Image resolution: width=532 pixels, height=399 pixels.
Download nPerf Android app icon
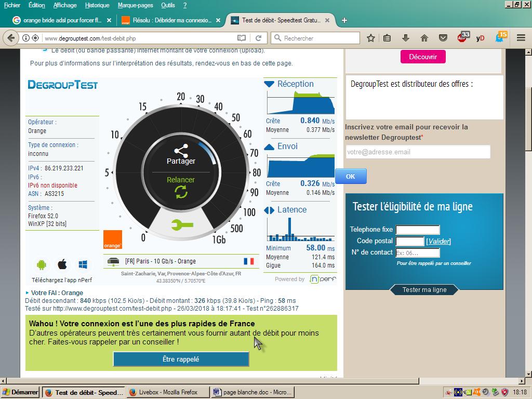tap(42, 264)
